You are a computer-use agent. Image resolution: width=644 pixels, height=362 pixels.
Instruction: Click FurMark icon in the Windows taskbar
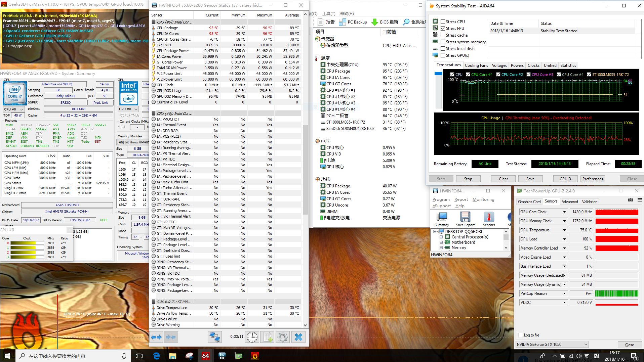point(255,356)
